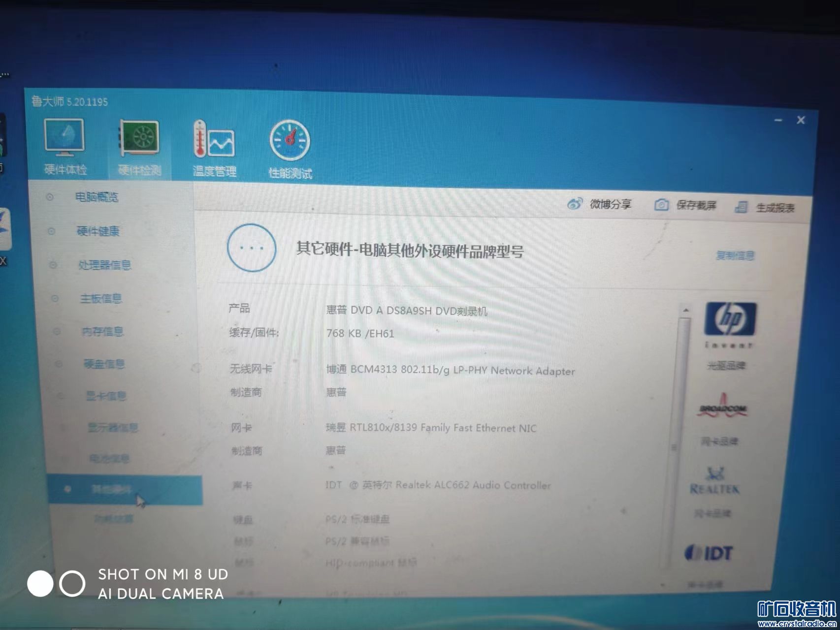
Task: Click the IDT sound card brand logo
Action: coord(708,553)
